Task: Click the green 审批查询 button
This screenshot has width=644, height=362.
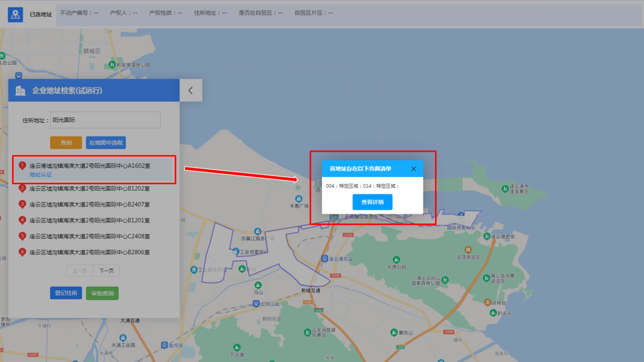Action: click(102, 293)
